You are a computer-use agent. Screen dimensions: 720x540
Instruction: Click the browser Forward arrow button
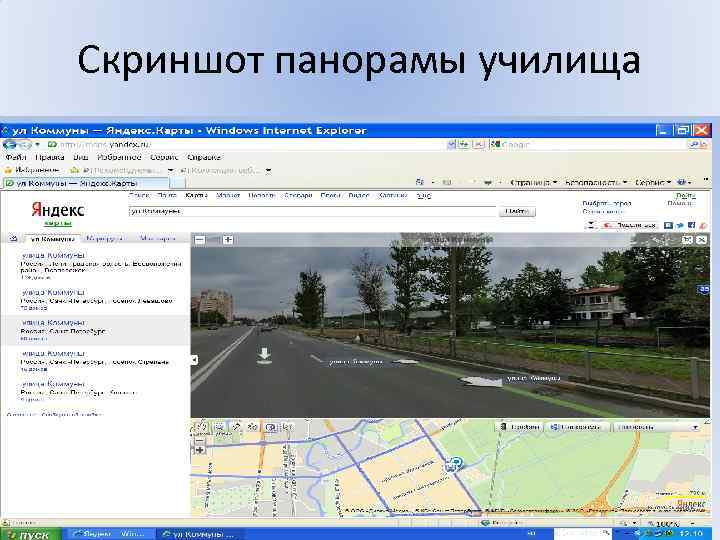(x=24, y=145)
